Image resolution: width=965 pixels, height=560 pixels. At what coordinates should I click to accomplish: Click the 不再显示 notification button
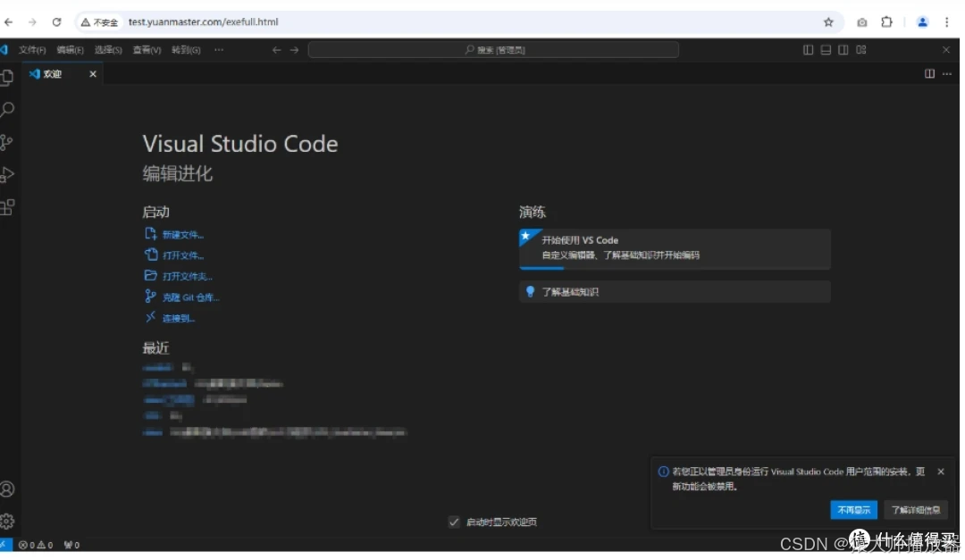[x=853, y=510]
